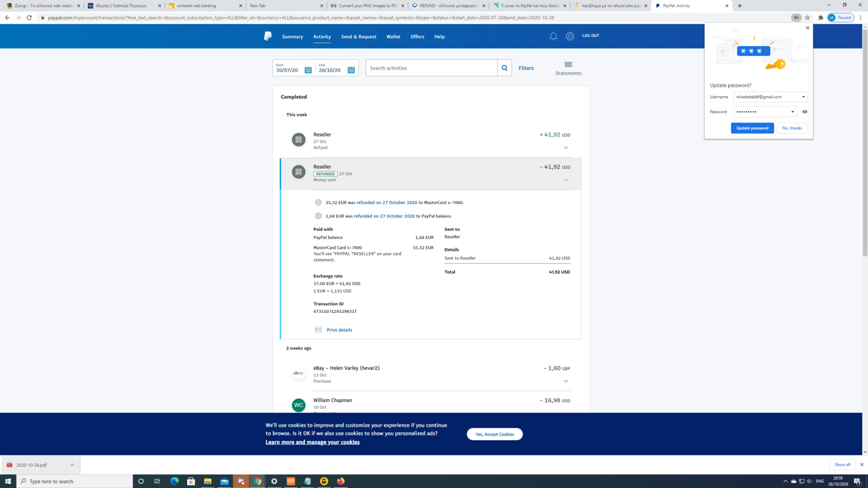Switch to the winbank web banking tab

205,5
